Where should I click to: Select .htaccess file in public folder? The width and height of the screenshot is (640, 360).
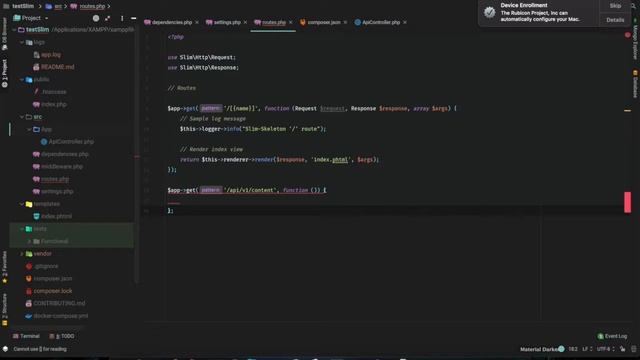[54, 92]
